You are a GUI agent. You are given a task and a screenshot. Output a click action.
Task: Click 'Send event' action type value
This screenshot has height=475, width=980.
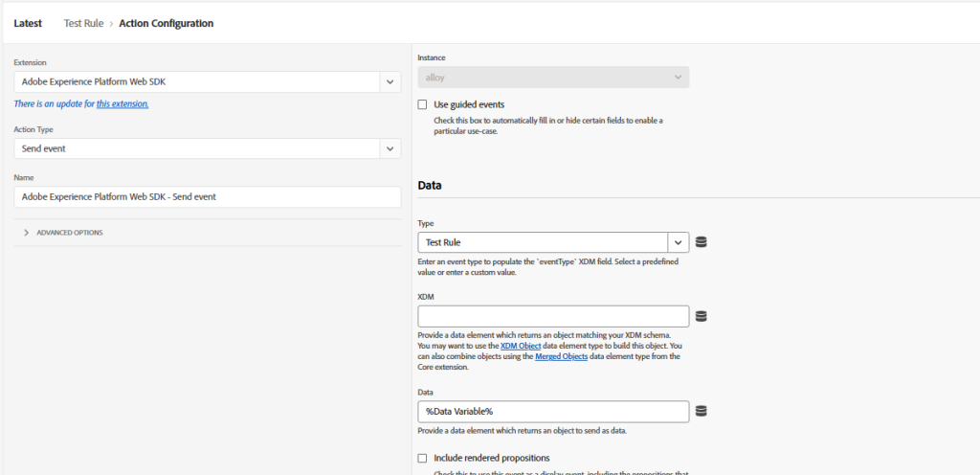(44, 148)
